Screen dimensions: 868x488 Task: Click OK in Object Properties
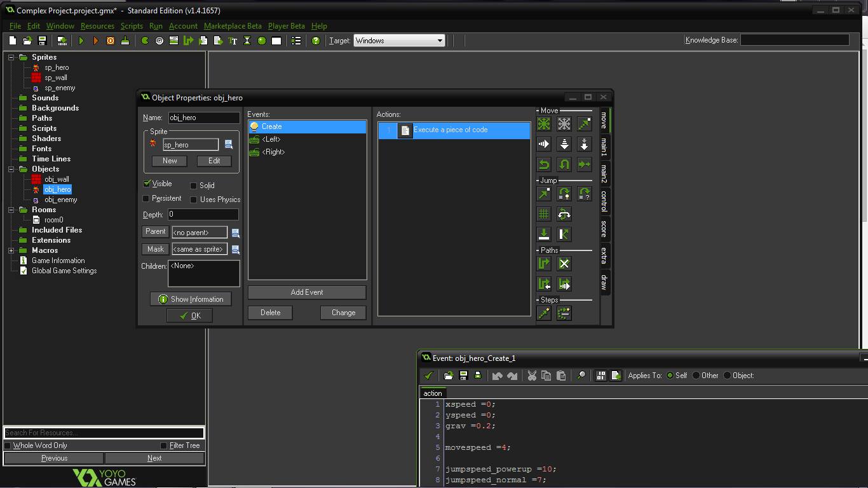(x=189, y=316)
